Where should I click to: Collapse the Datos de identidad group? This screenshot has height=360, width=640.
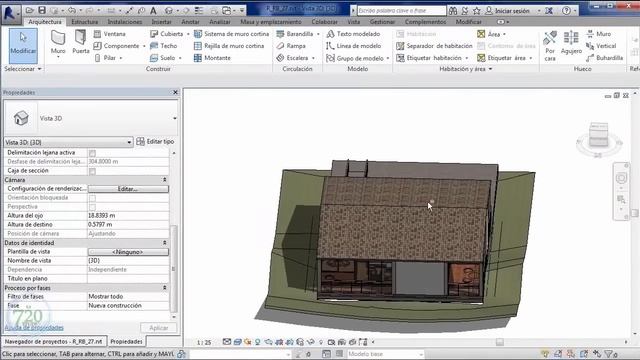coord(164,242)
